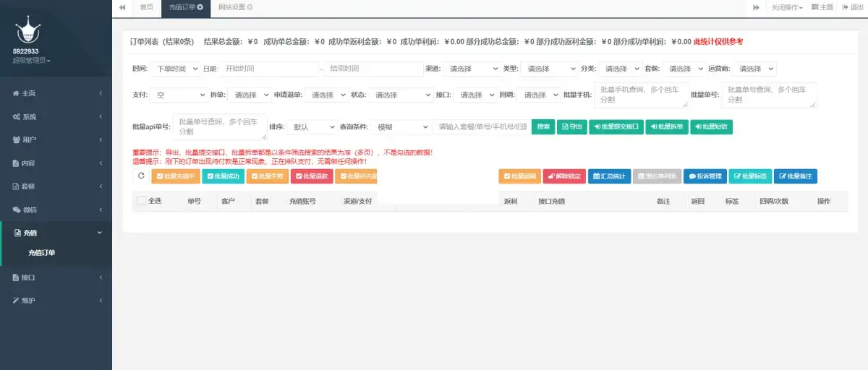This screenshot has width=868, height=370.
Task: Select 充值订单 in the sidebar submenu
Action: pyautogui.click(x=42, y=253)
